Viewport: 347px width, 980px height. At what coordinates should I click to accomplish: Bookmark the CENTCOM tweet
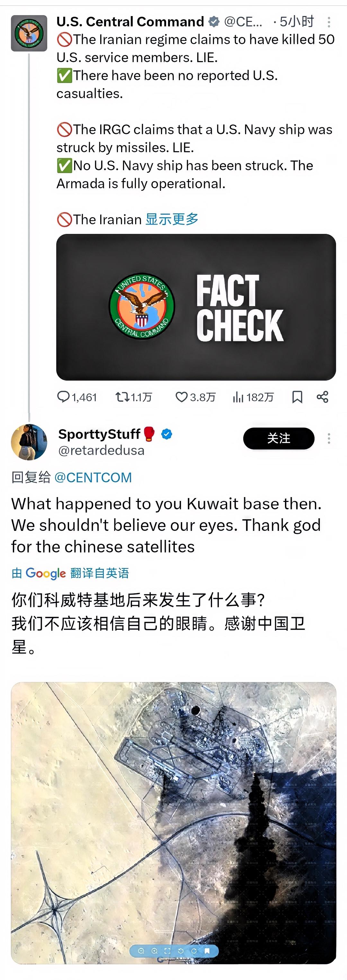coord(297,397)
